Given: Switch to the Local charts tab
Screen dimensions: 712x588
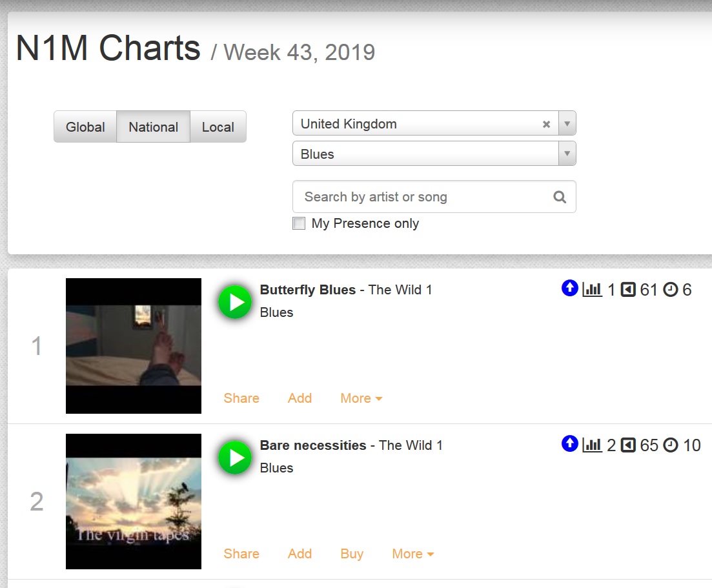Looking at the screenshot, I should click(x=218, y=127).
